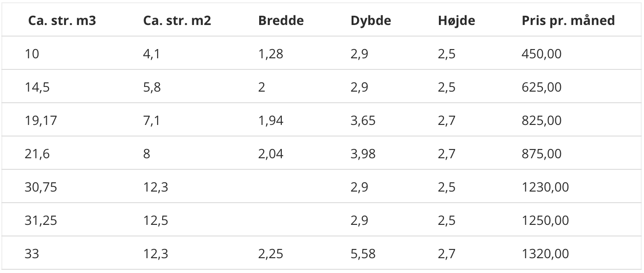The height and width of the screenshot is (273, 644).
Task: Click the 'Ca. str. m3' column header
Action: [x=62, y=21]
